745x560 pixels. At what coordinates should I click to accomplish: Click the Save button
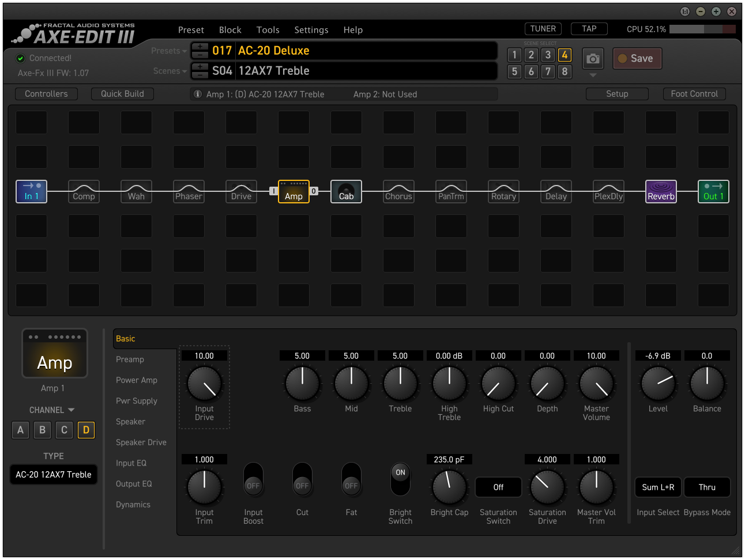click(637, 58)
